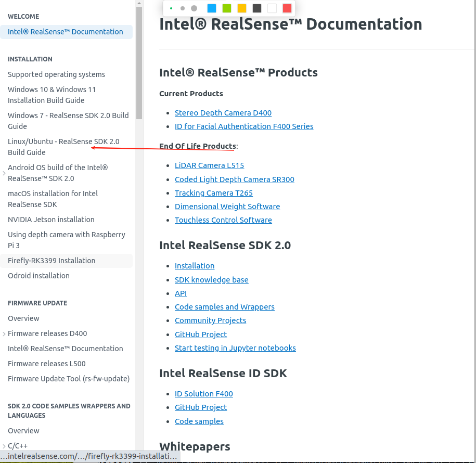Open Firmware releases D400 page
This screenshot has height=463, width=476.
(47, 333)
